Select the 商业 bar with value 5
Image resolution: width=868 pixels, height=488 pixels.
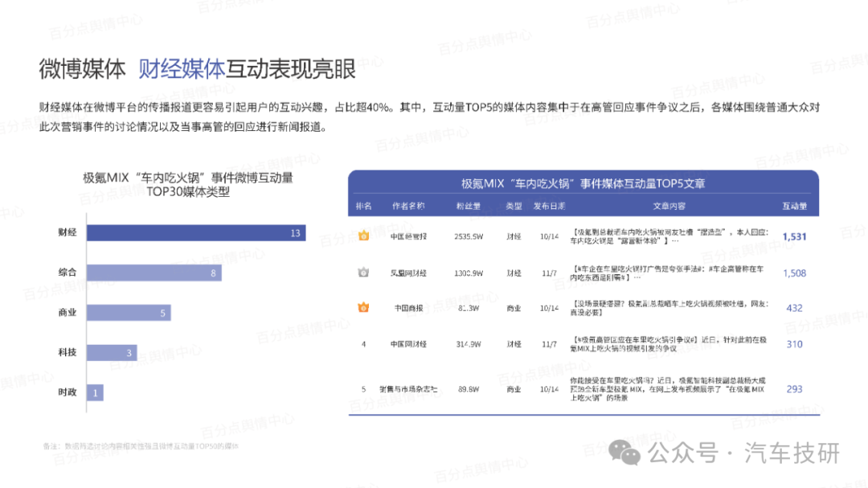(129, 313)
